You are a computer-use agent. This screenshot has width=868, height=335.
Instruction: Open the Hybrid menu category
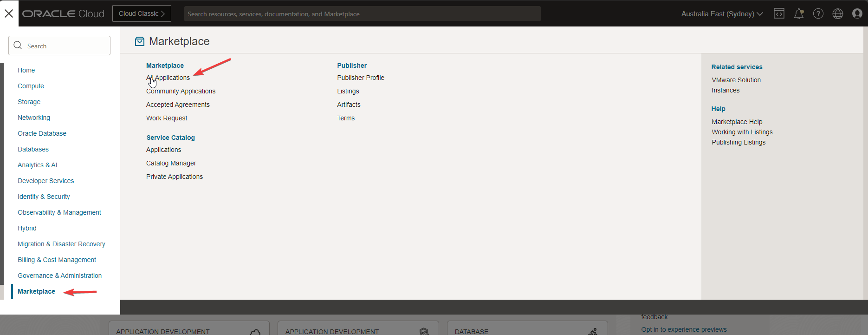click(27, 228)
